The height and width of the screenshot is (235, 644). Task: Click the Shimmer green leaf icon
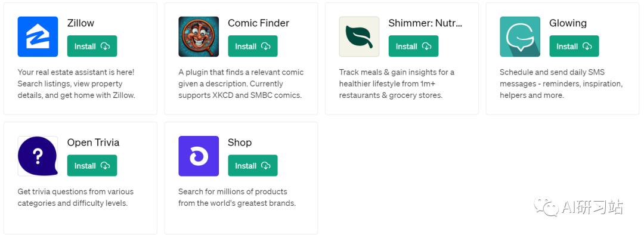359,36
